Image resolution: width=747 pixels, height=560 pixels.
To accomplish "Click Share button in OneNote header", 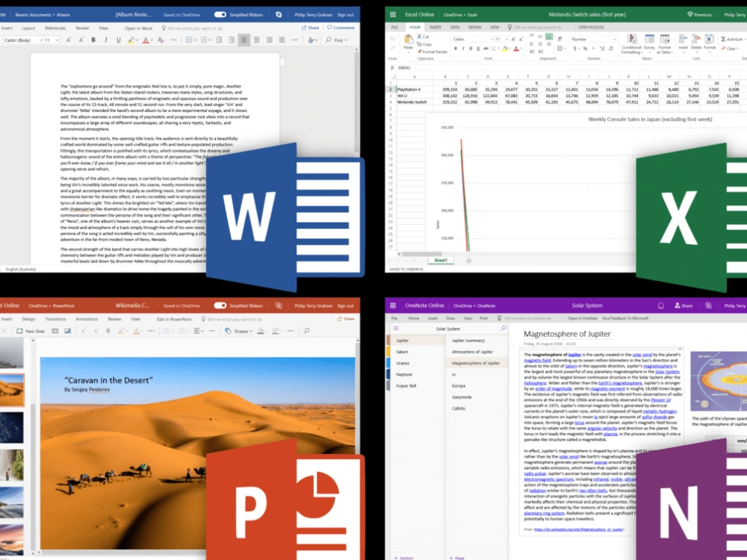I will (684, 305).
